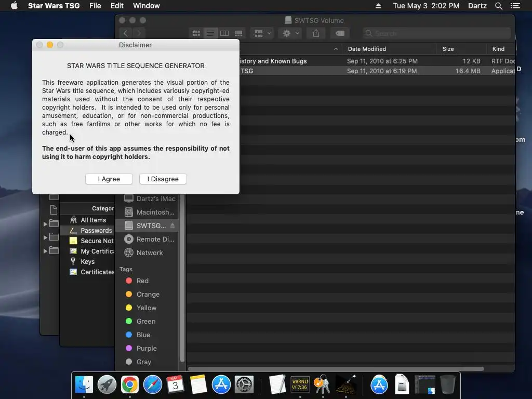532x399 pixels.
Task: Open Finder from the Dock
Action: [x=84, y=385]
